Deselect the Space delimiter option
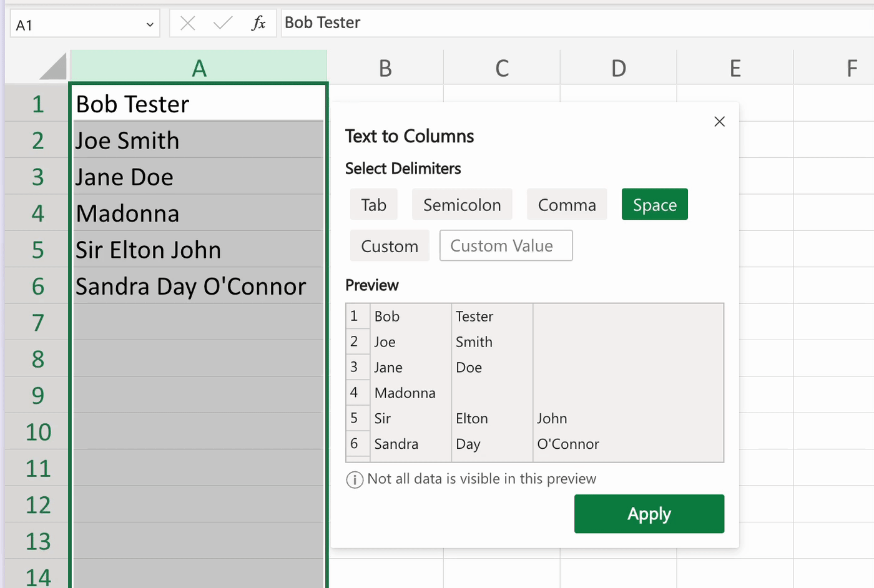874x588 pixels. tap(654, 205)
